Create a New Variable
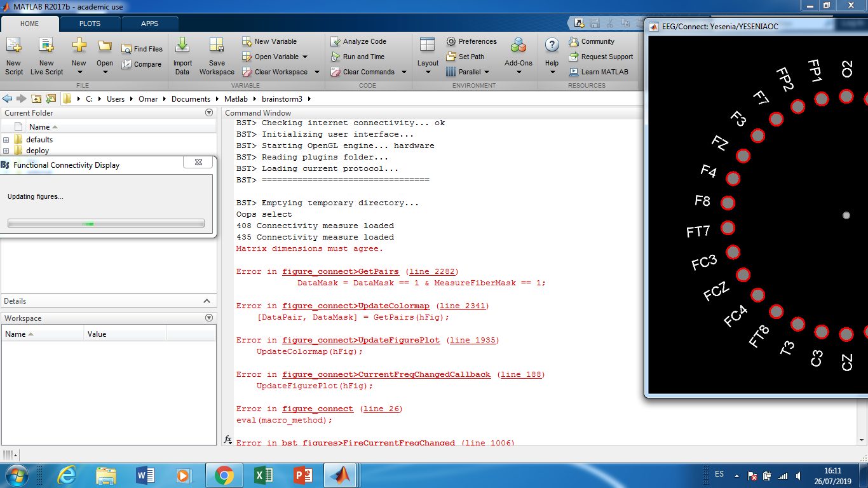This screenshot has height=488, width=868. [270, 41]
